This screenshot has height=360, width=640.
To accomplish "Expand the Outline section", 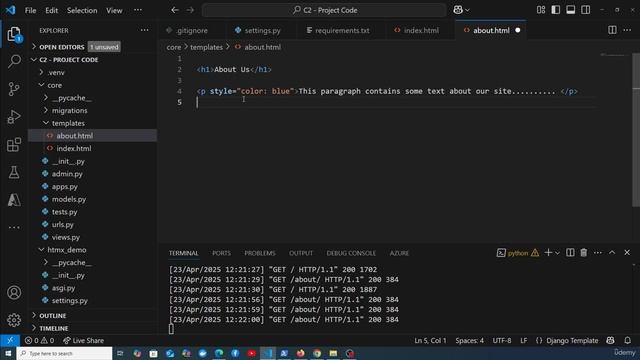I will [x=34, y=316].
